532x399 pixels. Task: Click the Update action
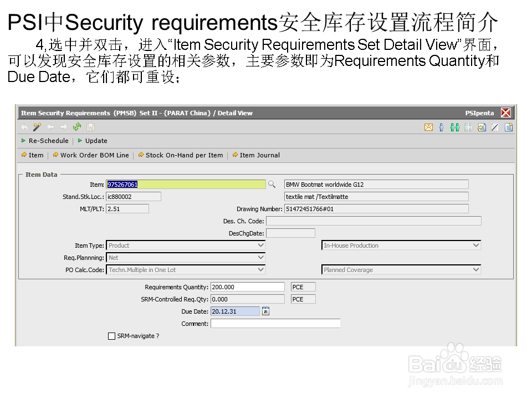click(x=93, y=141)
